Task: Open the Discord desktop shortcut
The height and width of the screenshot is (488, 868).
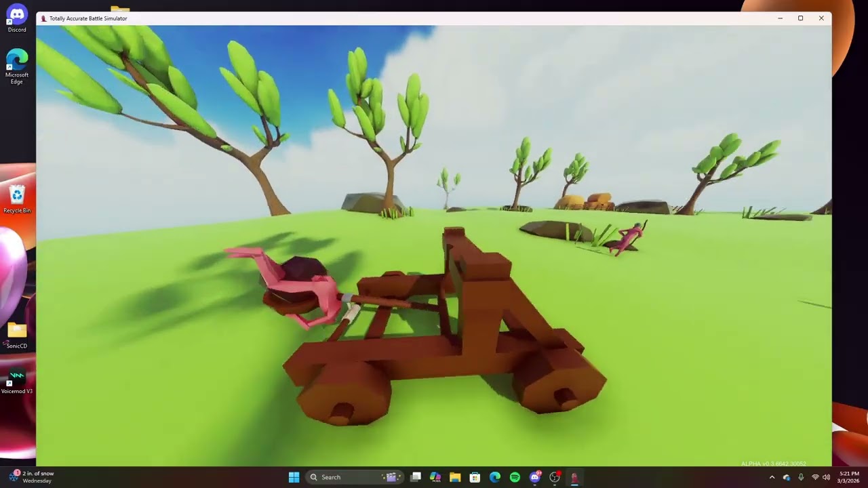Action: [x=17, y=18]
